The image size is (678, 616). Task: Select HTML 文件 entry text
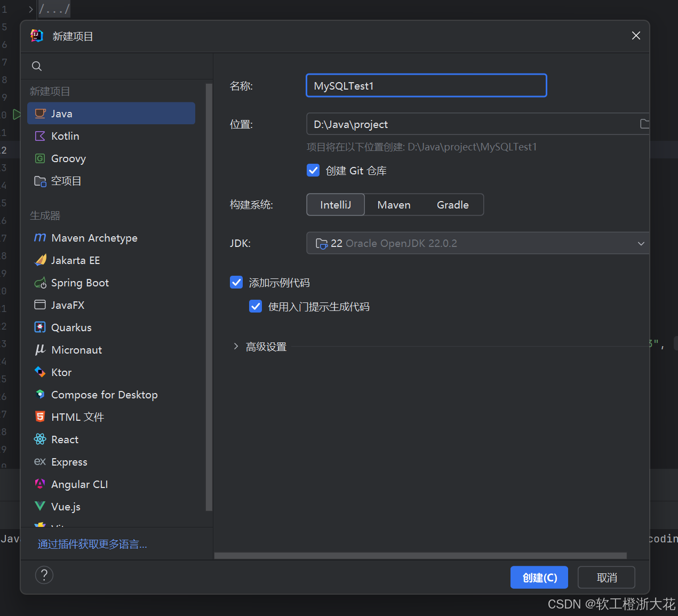pyautogui.click(x=78, y=417)
